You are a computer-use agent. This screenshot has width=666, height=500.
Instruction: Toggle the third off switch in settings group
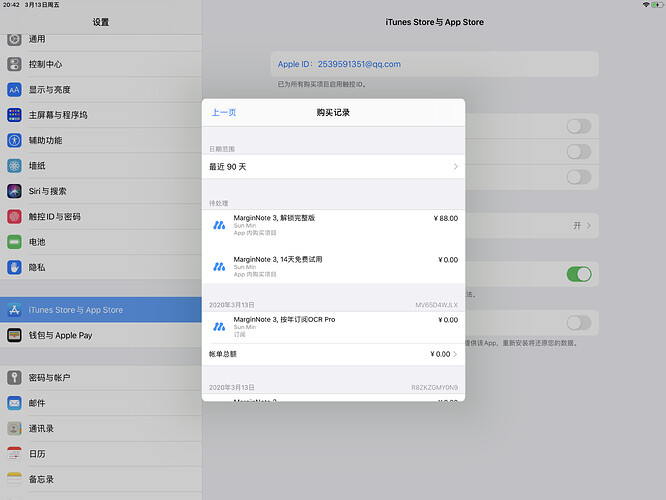(579, 177)
